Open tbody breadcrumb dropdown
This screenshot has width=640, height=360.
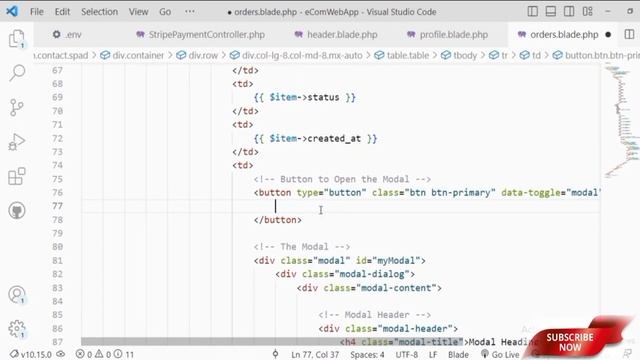pos(459,55)
